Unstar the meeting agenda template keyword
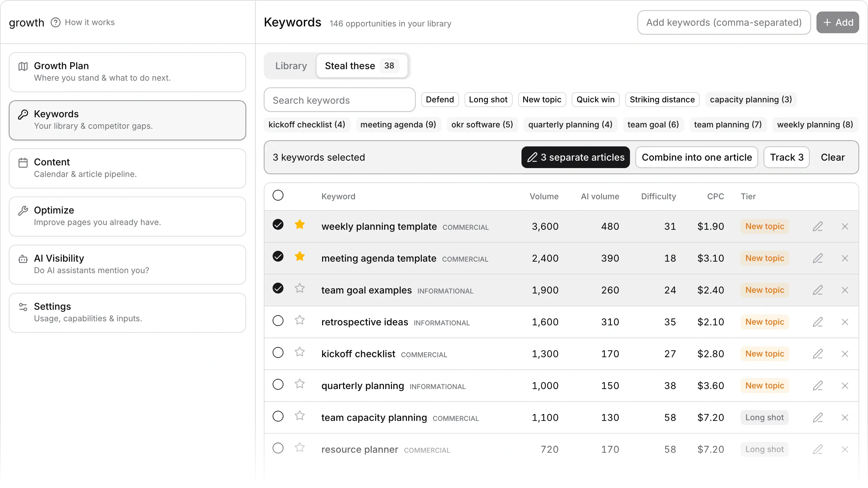The width and height of the screenshot is (868, 488). pyautogui.click(x=300, y=257)
